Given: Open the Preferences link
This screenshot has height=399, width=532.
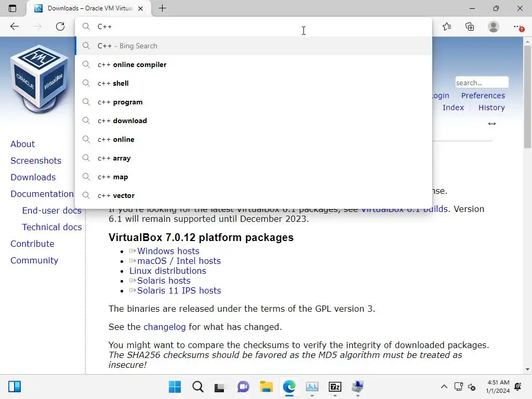Looking at the screenshot, I should coord(483,96).
